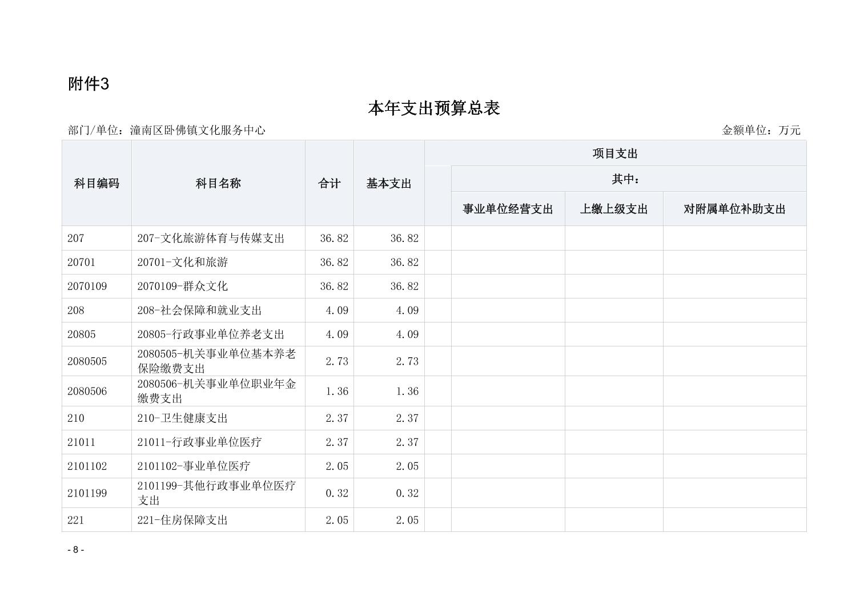Select 2101199-其他行政事业单位医疗支出 cell
The height and width of the screenshot is (613, 868).
point(218,493)
